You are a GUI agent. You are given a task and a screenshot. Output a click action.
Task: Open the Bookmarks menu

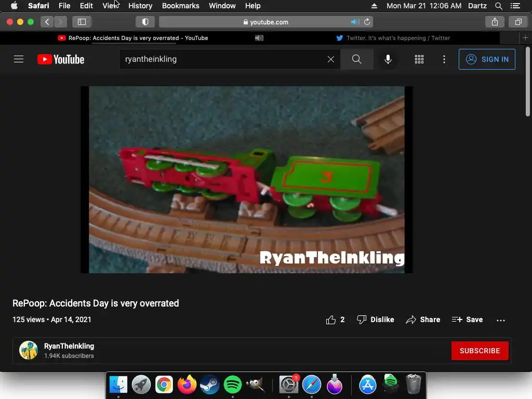(x=180, y=6)
